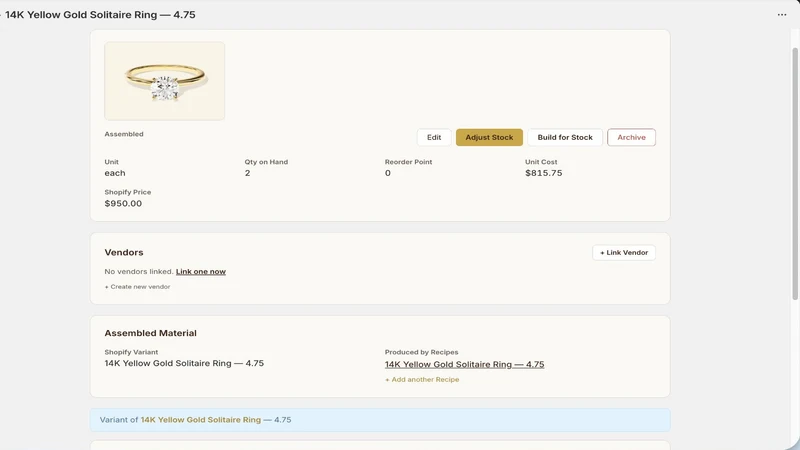Image resolution: width=800 pixels, height=450 pixels.
Task: Click the Edit button
Action: pos(434,137)
